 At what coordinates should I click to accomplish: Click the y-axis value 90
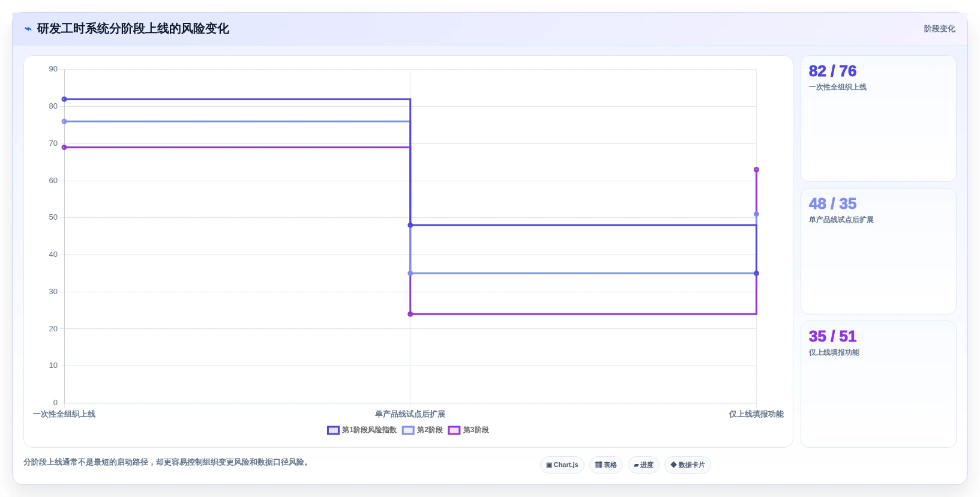coord(53,69)
